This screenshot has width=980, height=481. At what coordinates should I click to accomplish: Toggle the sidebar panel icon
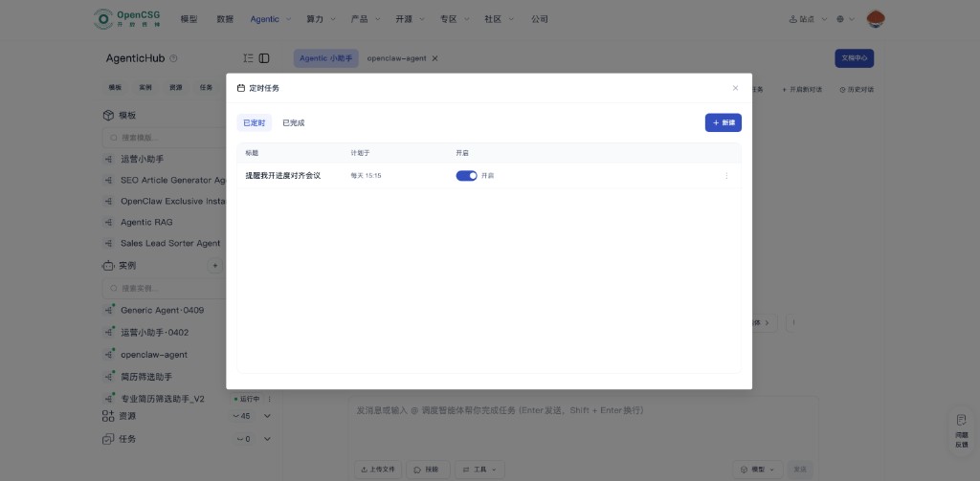pyautogui.click(x=264, y=58)
